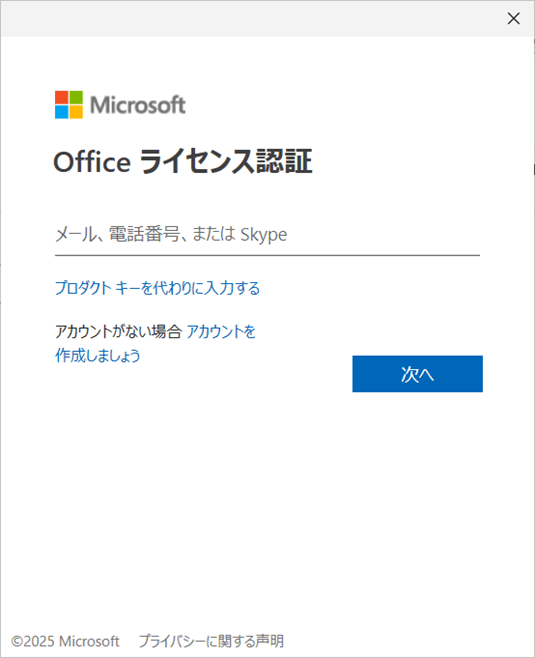Screen dimensions: 535x658
Task: Click the green square of Microsoft logo
Action: [76, 97]
